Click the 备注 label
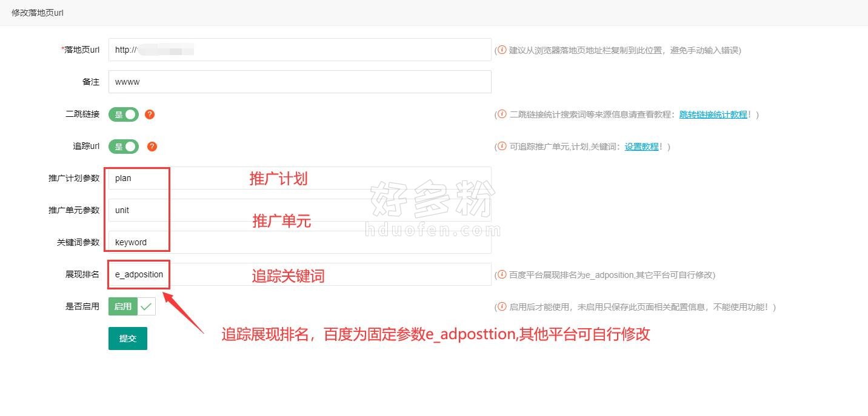Viewport: 868px width, 416px height. point(91,82)
